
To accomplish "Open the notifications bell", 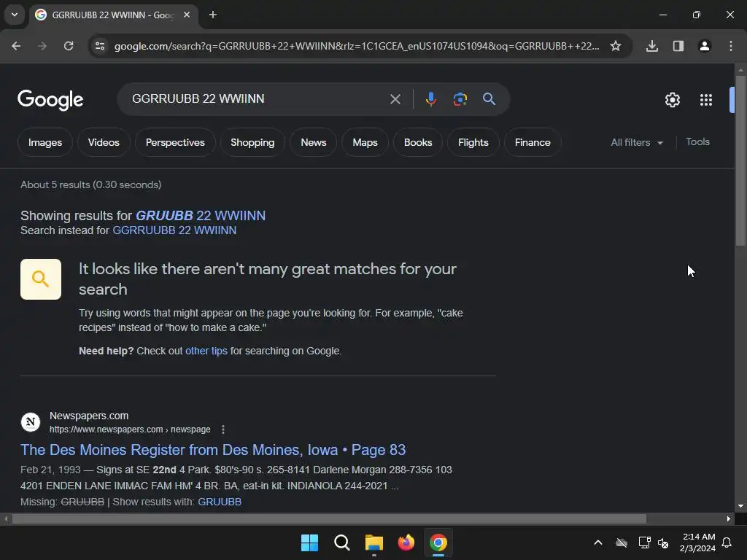I will [x=727, y=542].
